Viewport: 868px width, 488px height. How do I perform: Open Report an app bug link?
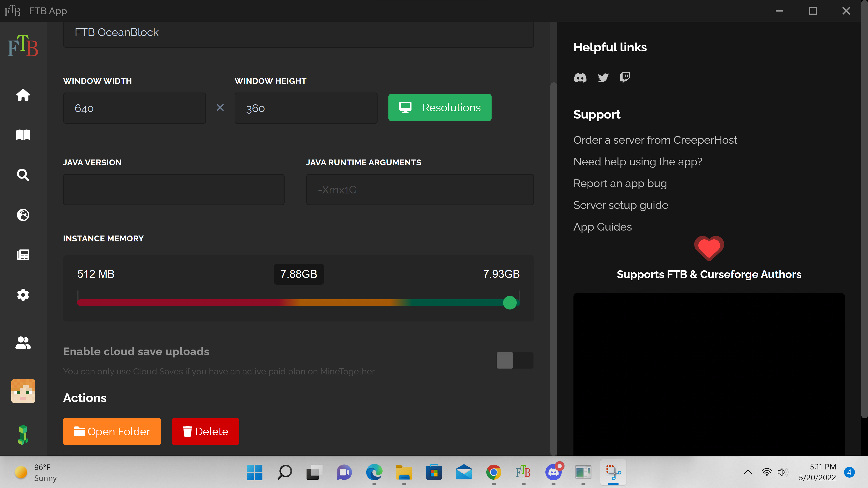(620, 183)
